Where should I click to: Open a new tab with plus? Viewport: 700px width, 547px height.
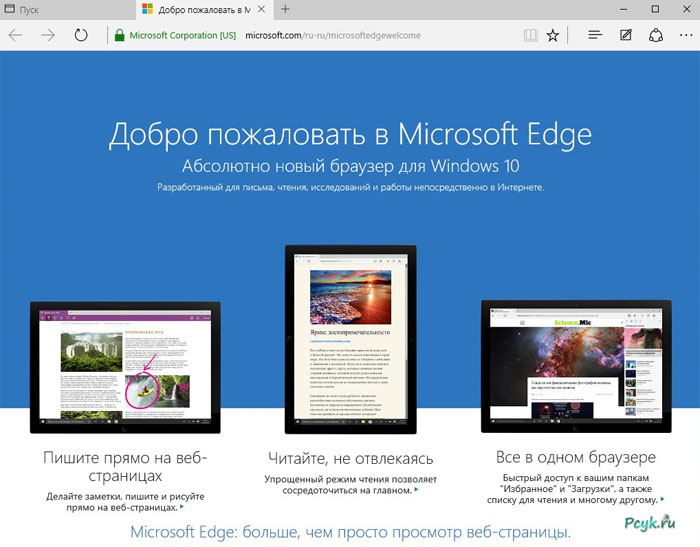pyautogui.click(x=285, y=9)
